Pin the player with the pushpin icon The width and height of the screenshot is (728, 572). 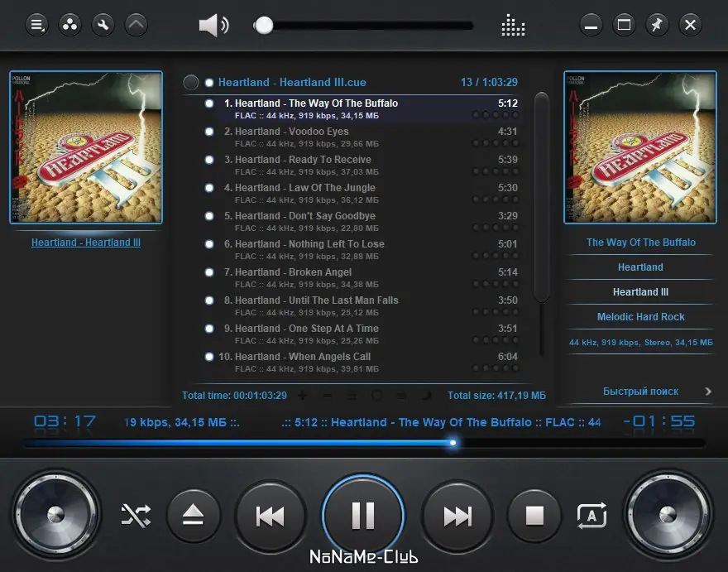tap(657, 25)
